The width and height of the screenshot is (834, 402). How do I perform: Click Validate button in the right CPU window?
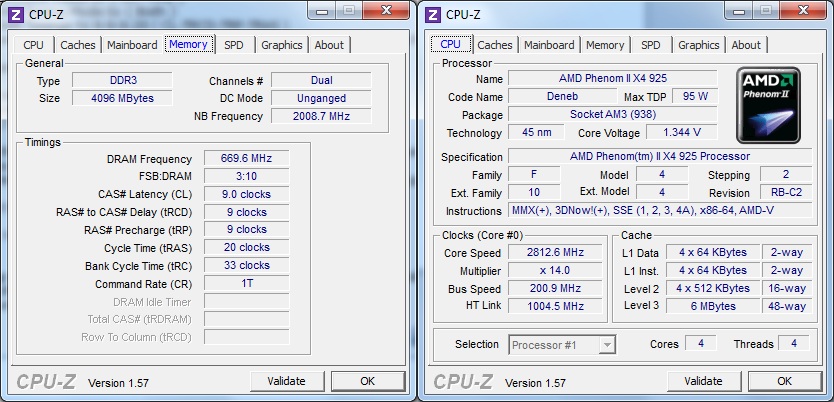[x=704, y=381]
